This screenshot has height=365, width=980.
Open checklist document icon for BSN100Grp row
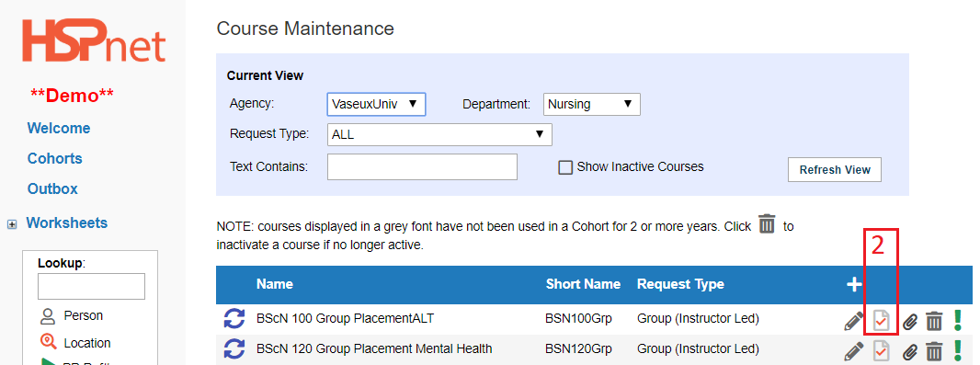[882, 321]
